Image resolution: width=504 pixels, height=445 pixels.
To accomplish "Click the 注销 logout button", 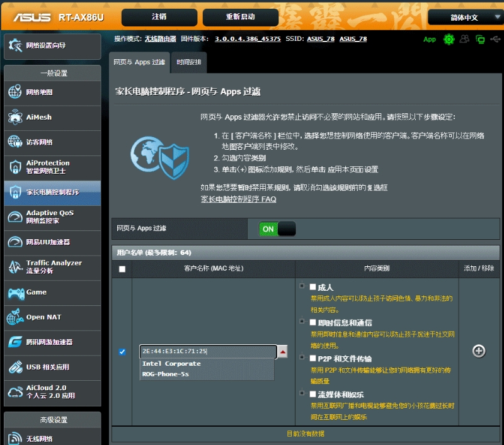I will [159, 17].
